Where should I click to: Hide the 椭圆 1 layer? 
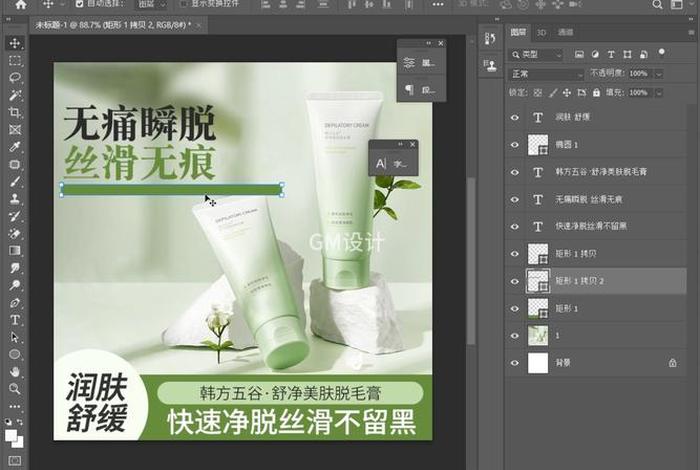515,145
